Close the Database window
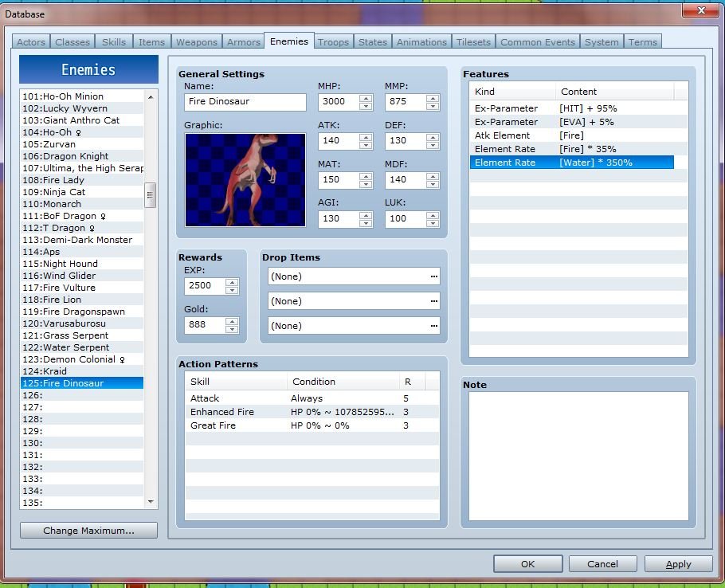725x588 pixels. pos(701,10)
